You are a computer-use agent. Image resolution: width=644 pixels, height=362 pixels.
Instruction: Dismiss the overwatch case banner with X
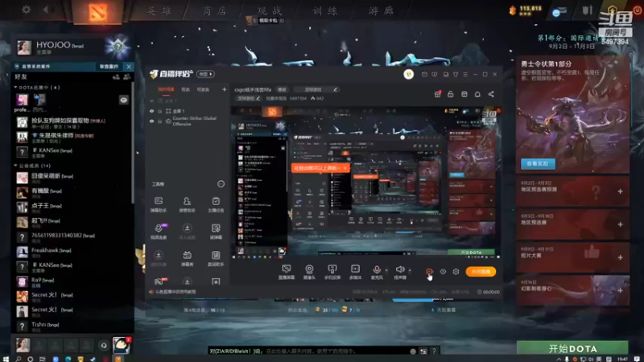tap(129, 67)
